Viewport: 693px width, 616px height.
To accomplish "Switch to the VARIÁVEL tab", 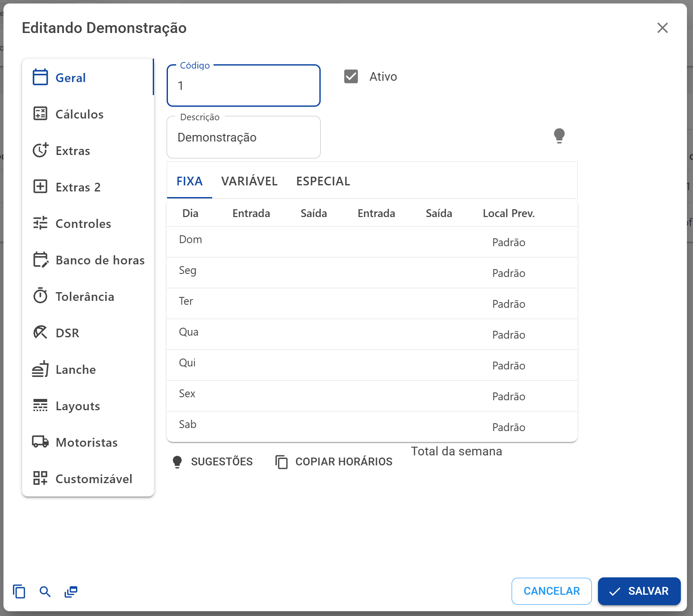I will pos(250,181).
